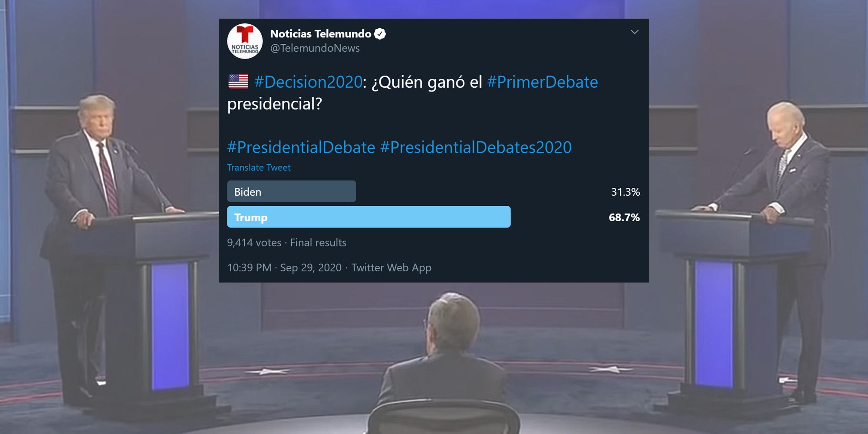Click the Biden result bar showing 31.3%
This screenshot has width=868, height=434.
point(291,191)
